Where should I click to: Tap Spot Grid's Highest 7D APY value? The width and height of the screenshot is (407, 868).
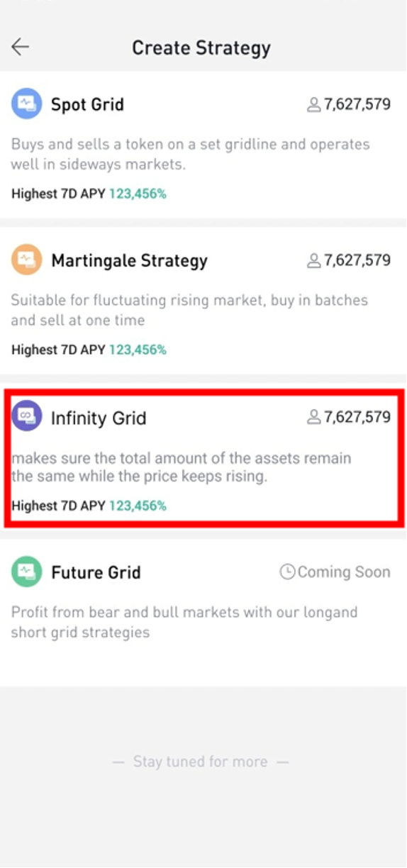coord(138,194)
